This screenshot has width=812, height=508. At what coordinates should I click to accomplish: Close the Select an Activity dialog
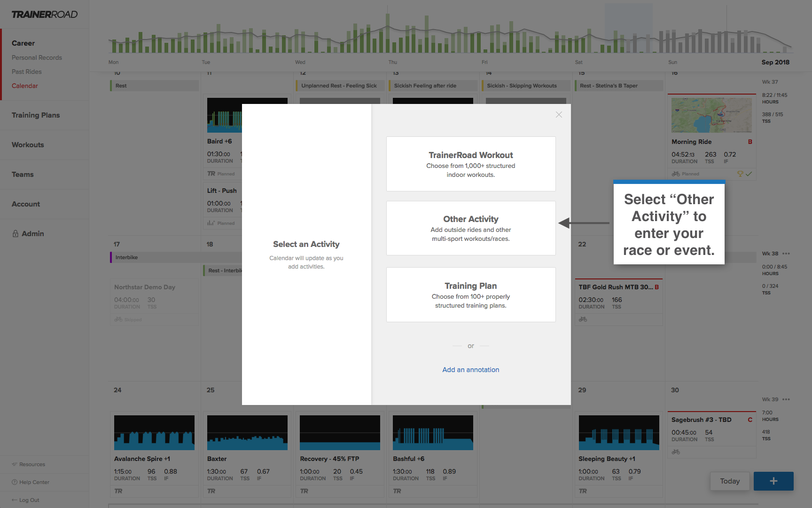(x=559, y=115)
